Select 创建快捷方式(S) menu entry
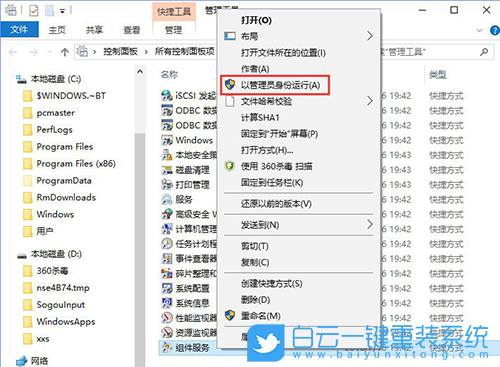Viewport: 500px width, 367px height. click(272, 284)
